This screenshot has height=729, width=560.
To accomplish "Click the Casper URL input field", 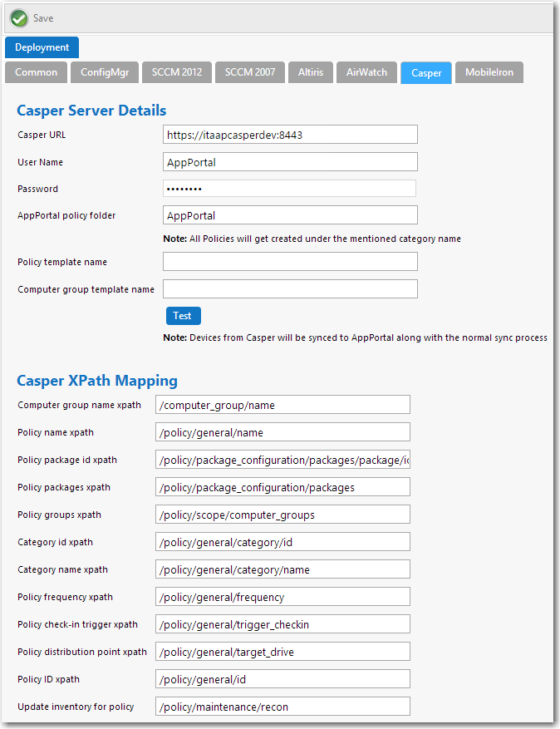I will [291, 135].
